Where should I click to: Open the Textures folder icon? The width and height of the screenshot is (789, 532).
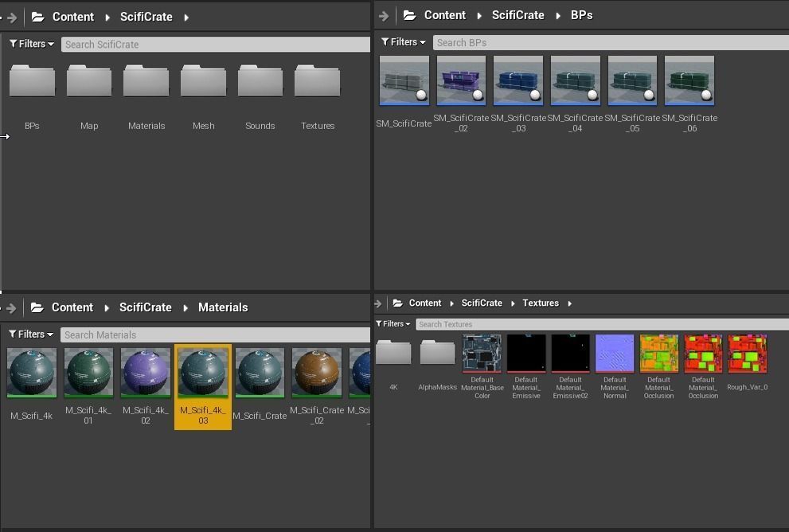pos(317,80)
